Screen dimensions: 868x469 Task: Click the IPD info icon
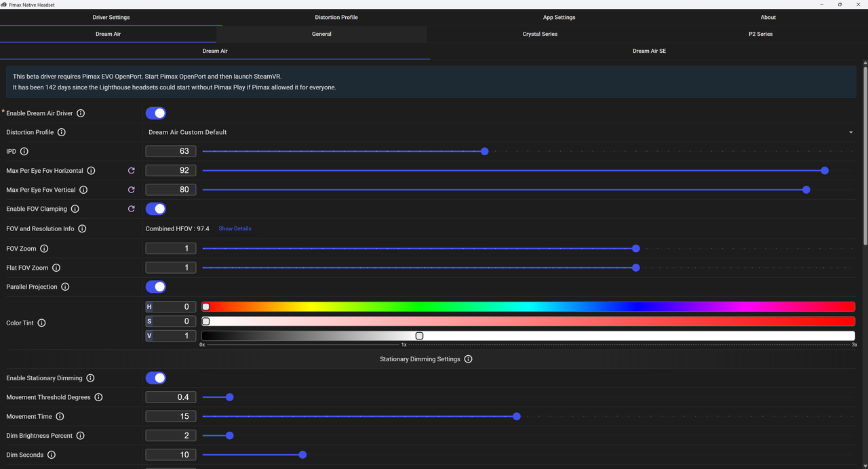click(24, 151)
